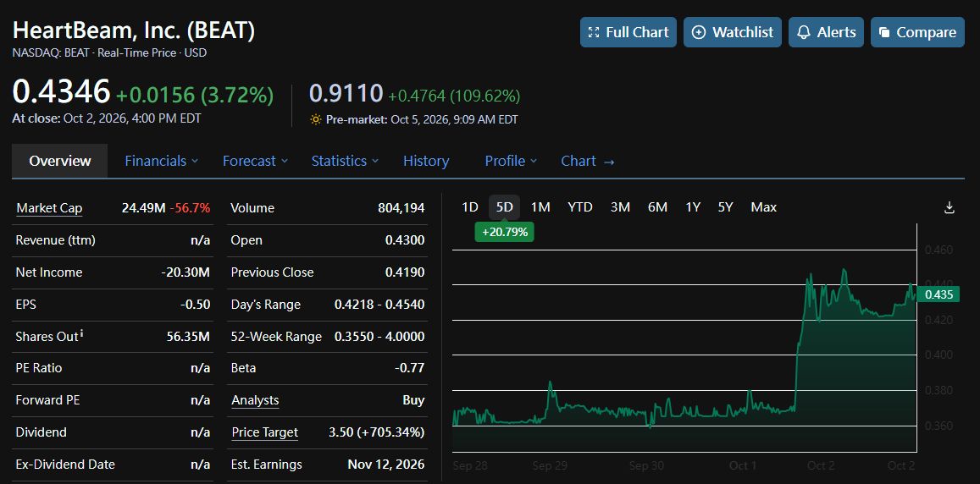Image resolution: width=980 pixels, height=484 pixels.
Task: Switch chart range to 5Y
Action: (725, 207)
